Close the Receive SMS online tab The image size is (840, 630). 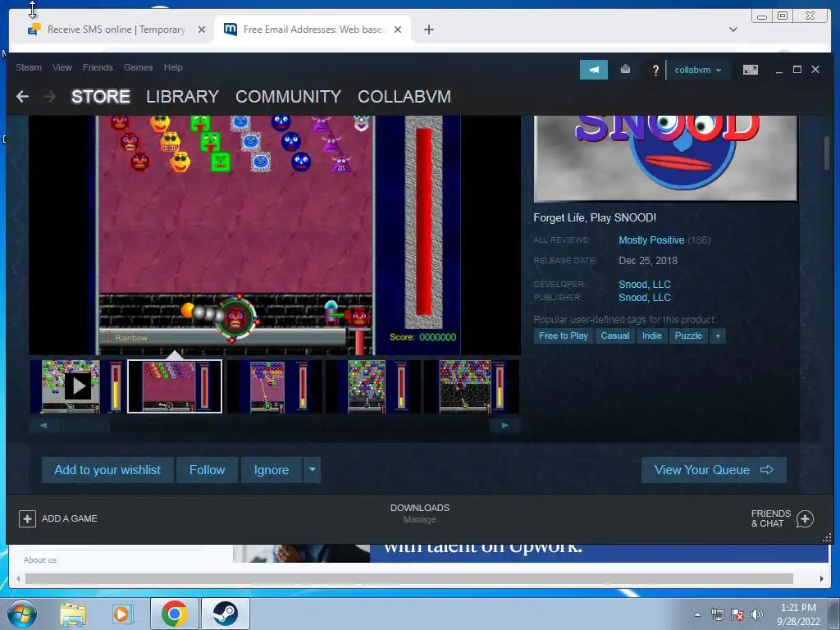pos(202,30)
